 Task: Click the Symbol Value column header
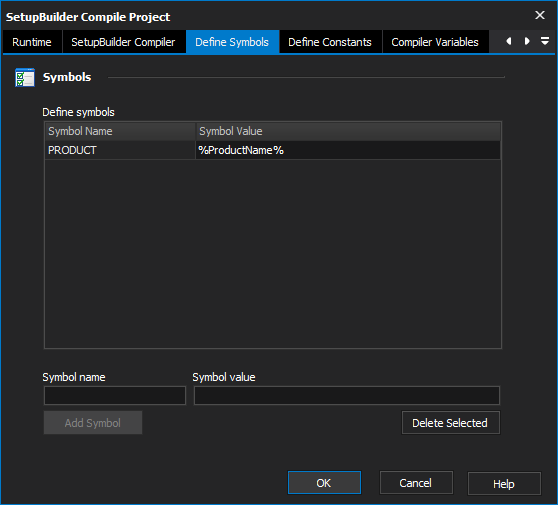click(348, 131)
